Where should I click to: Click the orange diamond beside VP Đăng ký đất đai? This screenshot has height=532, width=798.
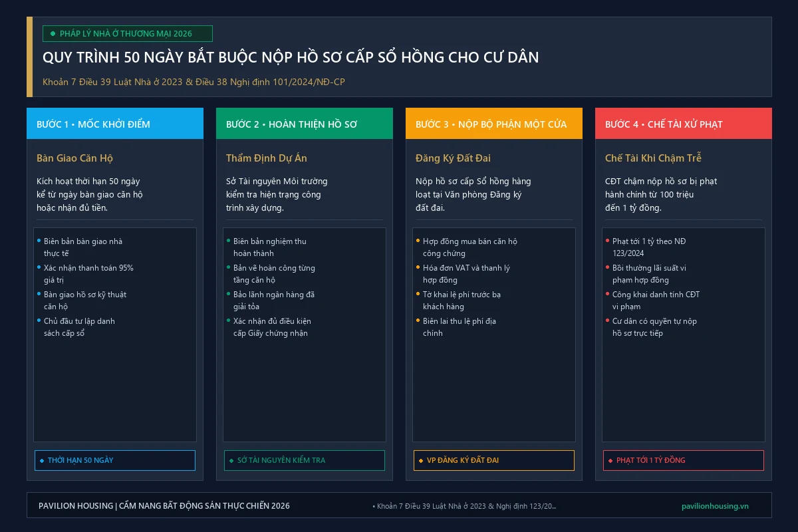pos(421,460)
